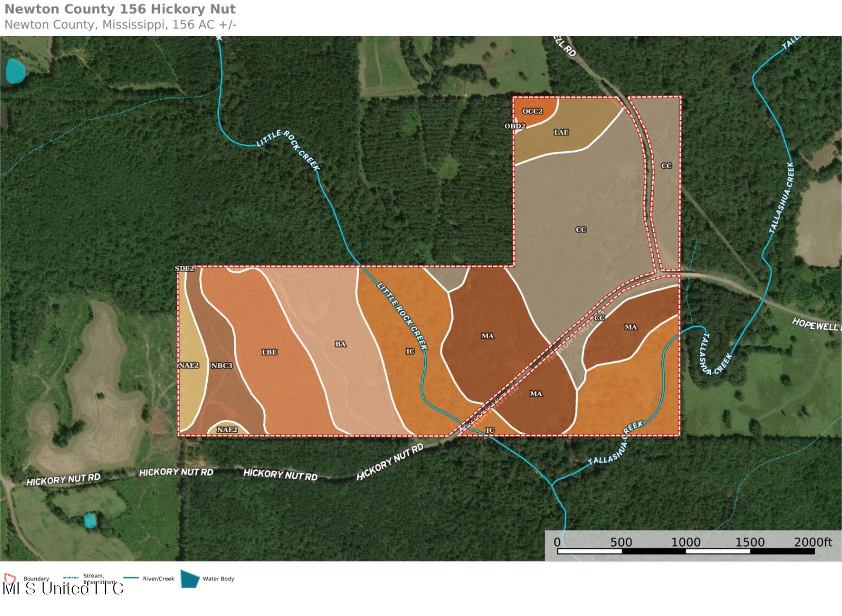Select the turquoise pond in the top-left corner
This screenshot has height=616, width=842.
pos(15,71)
